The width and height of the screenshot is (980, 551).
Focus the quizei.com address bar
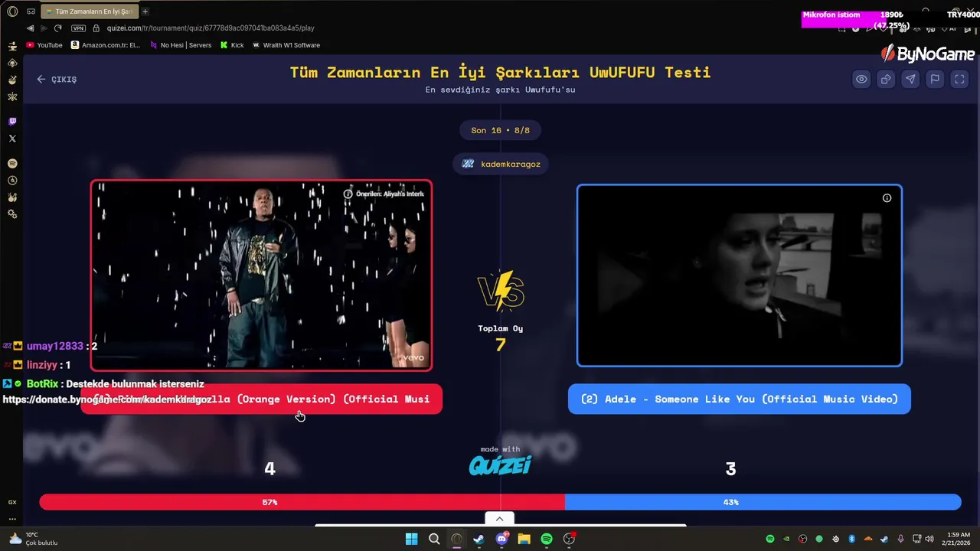211,28
